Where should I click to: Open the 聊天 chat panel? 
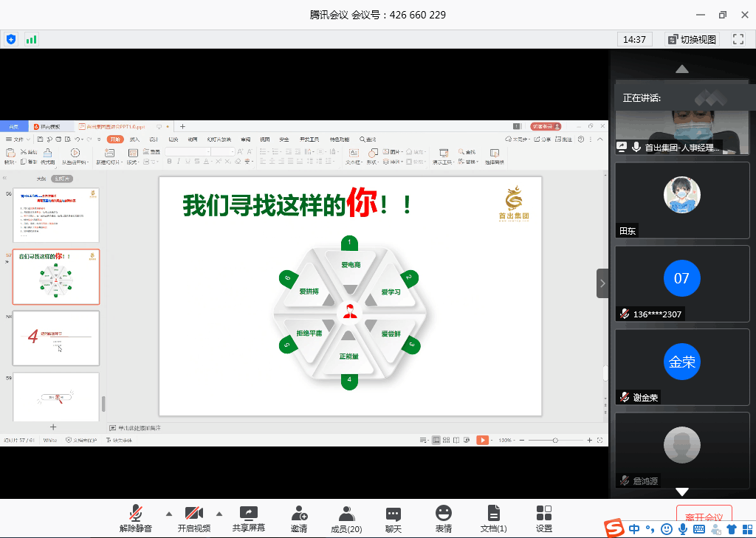(394, 519)
